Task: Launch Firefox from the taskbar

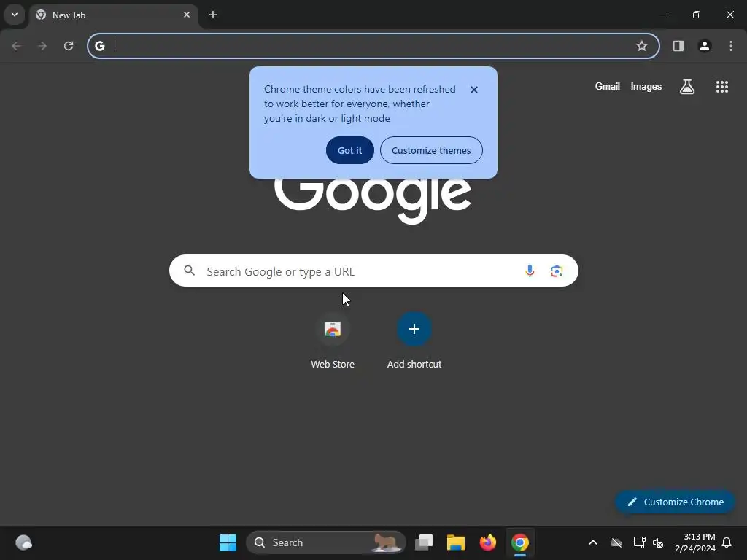Action: (487, 542)
